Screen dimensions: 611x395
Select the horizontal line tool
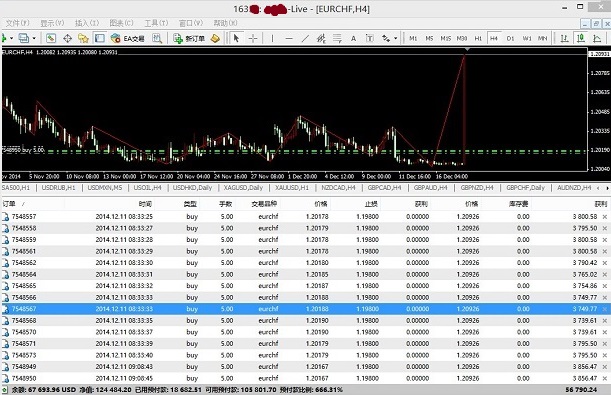coord(289,38)
